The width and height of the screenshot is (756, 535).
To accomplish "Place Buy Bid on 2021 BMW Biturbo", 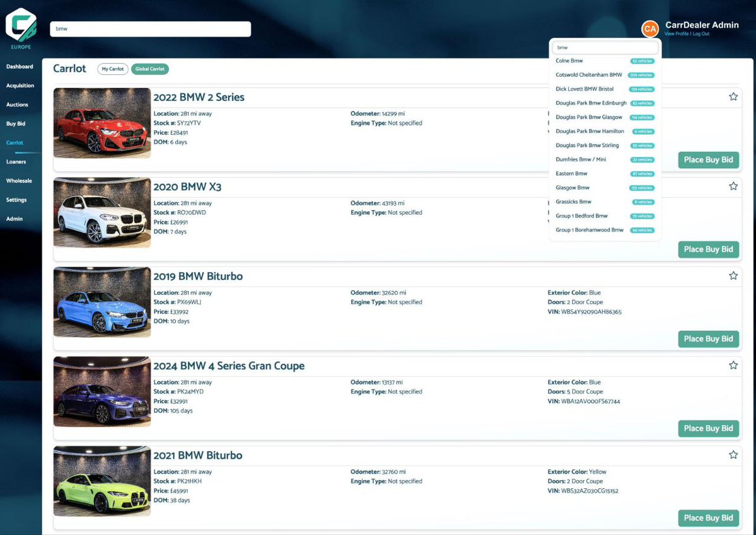I will coord(708,518).
